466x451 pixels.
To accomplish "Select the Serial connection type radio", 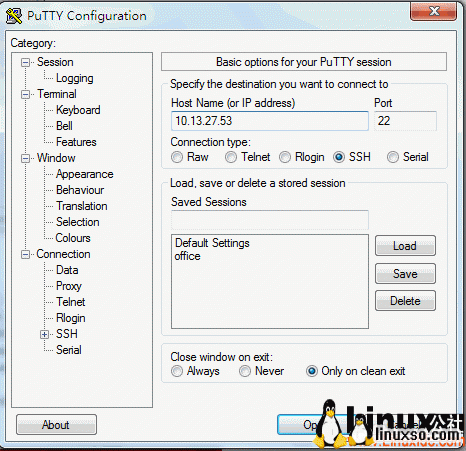I will tap(393, 157).
